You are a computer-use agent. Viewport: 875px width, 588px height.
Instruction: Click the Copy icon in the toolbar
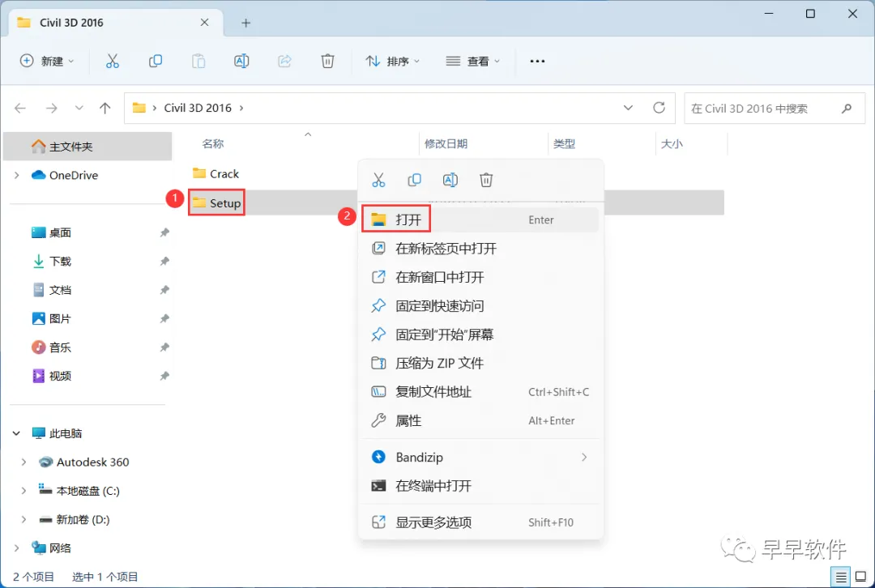(155, 61)
